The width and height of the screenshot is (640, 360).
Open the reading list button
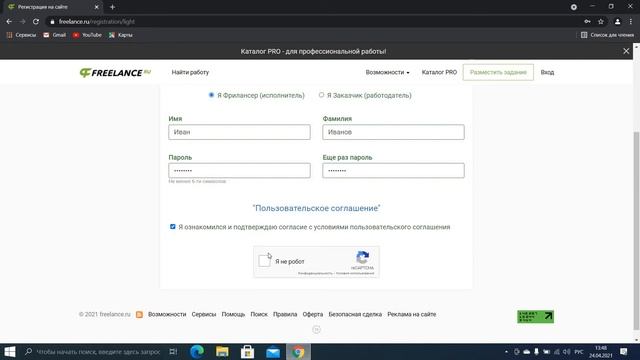607,35
